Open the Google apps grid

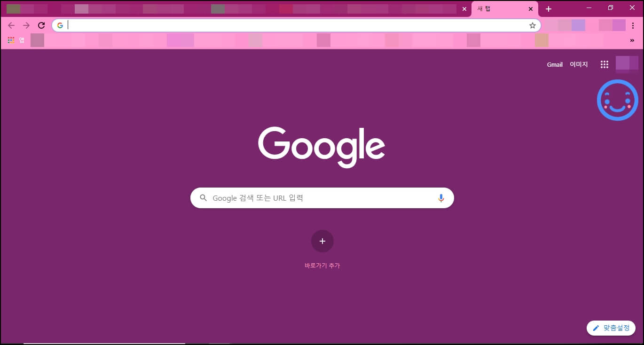click(605, 64)
